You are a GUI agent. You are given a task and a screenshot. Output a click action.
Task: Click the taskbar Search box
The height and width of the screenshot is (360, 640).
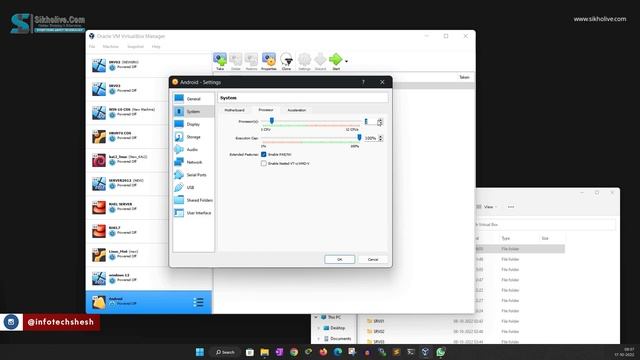[225, 352]
